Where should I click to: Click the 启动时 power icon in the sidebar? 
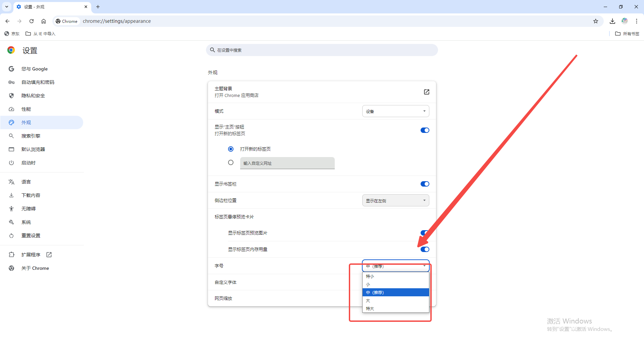point(11,163)
